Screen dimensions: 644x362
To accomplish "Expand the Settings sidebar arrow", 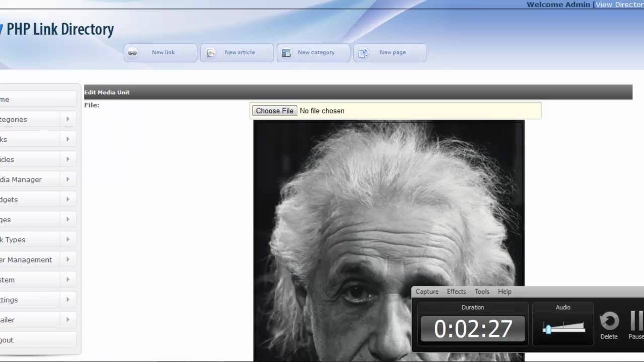I will pos(68,300).
